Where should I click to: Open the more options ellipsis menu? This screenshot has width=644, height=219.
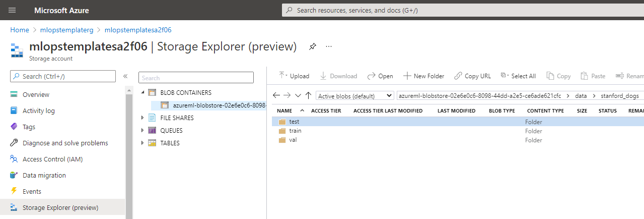tap(329, 46)
